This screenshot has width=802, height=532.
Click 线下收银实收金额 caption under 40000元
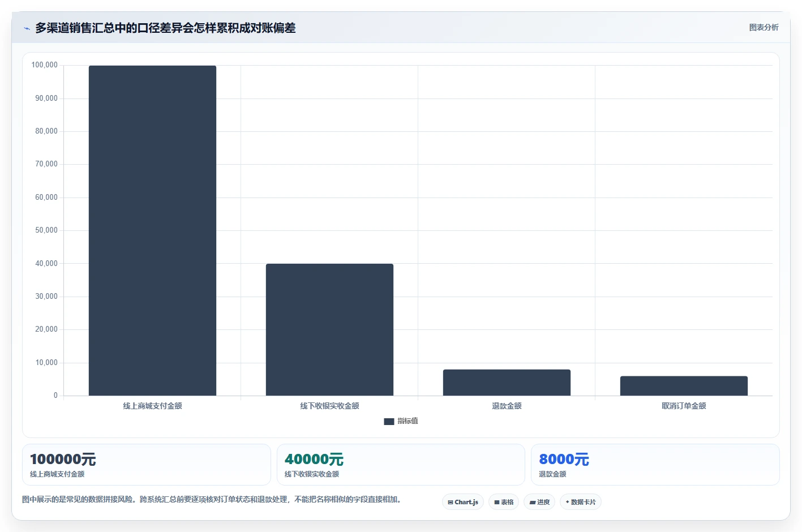coord(312,474)
